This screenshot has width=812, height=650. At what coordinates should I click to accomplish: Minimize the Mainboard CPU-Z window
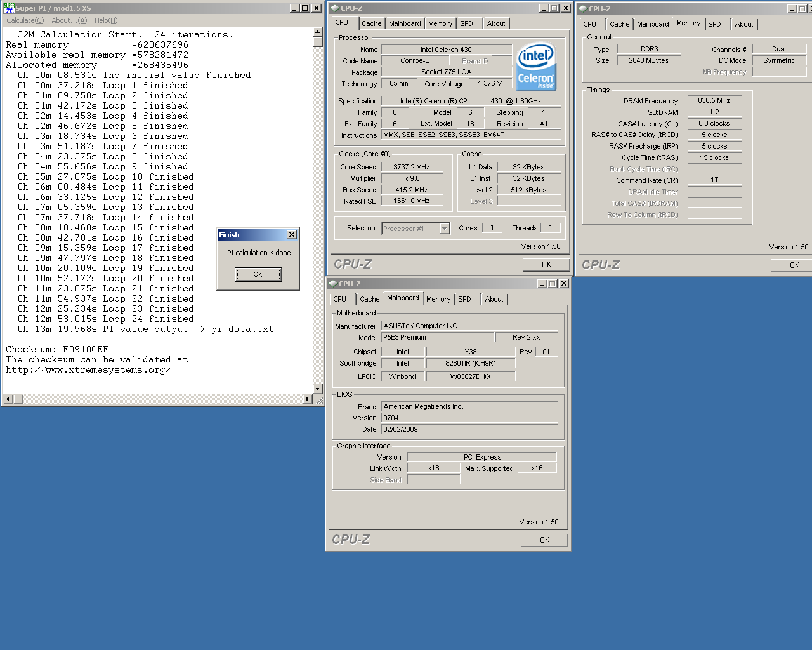542,284
